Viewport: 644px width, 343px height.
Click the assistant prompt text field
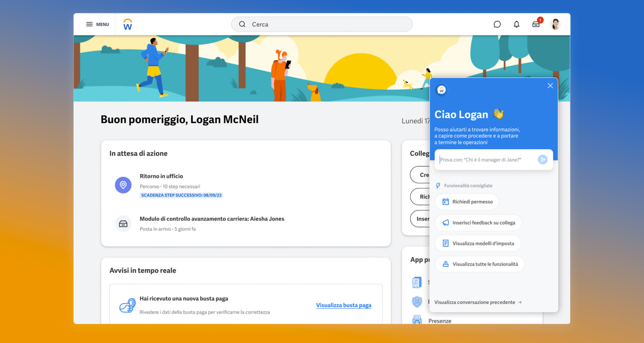click(487, 160)
